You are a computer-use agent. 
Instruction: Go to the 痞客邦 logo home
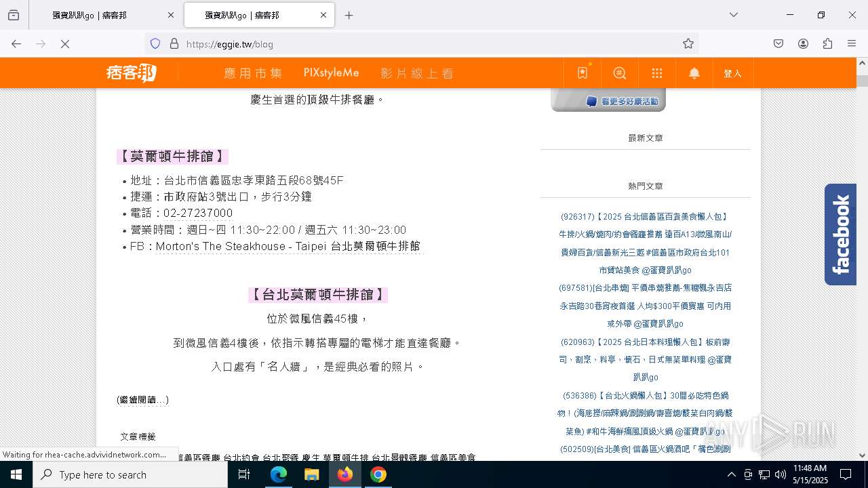[x=131, y=73]
